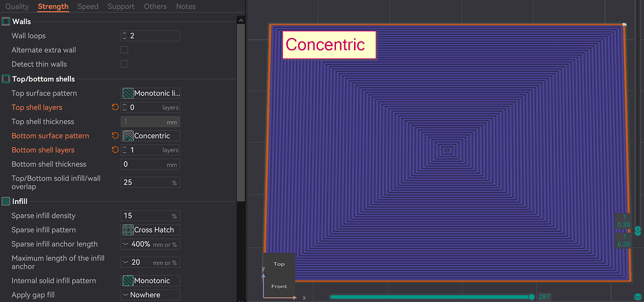Click the Bottom shell layers stepper arrows
Image resolution: width=644 pixels, height=302 pixels.
point(125,150)
